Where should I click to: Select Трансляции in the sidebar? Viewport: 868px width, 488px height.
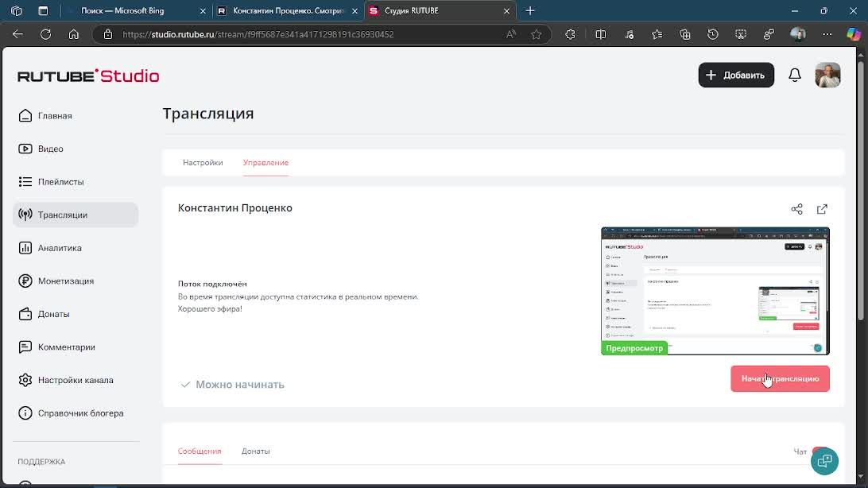76,215
